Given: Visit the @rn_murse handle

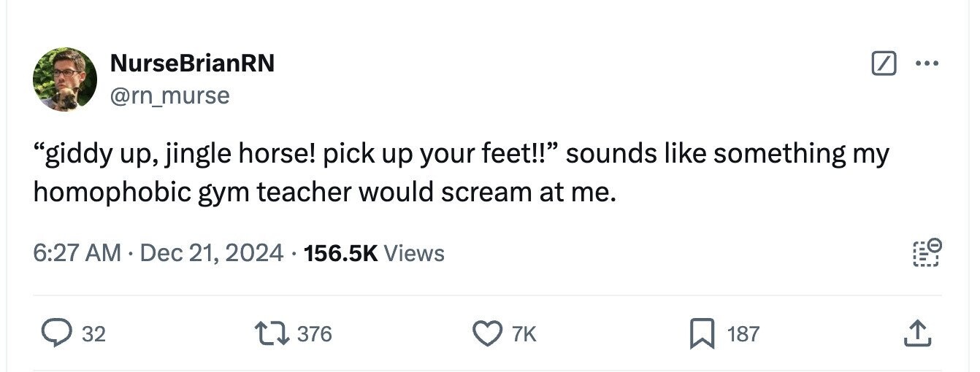Looking at the screenshot, I should pos(169,95).
